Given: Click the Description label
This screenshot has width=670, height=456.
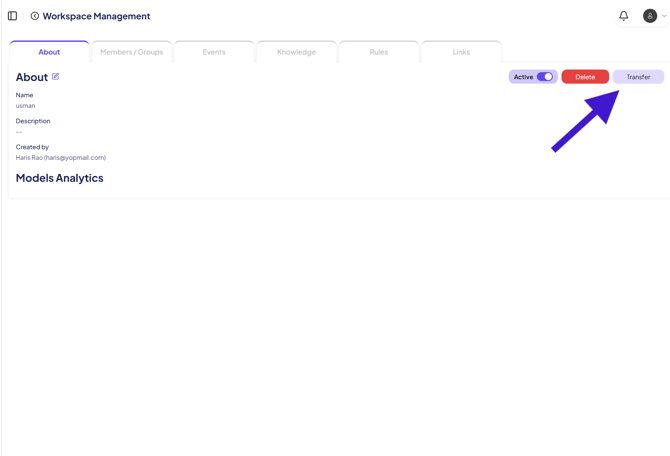Looking at the screenshot, I should coord(33,121).
